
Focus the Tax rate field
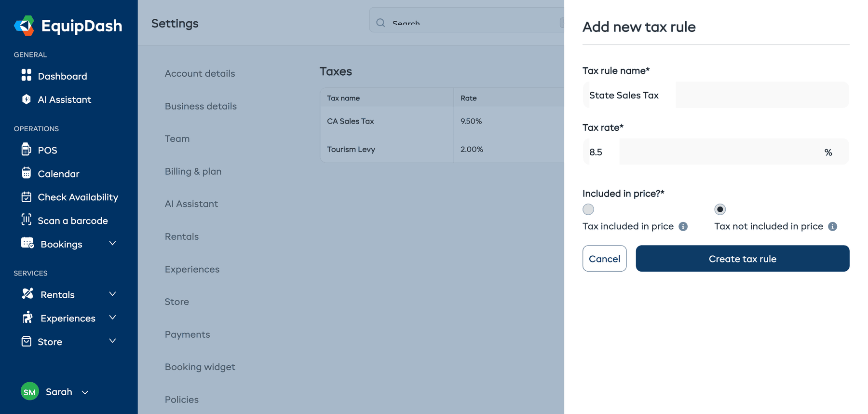(716, 152)
